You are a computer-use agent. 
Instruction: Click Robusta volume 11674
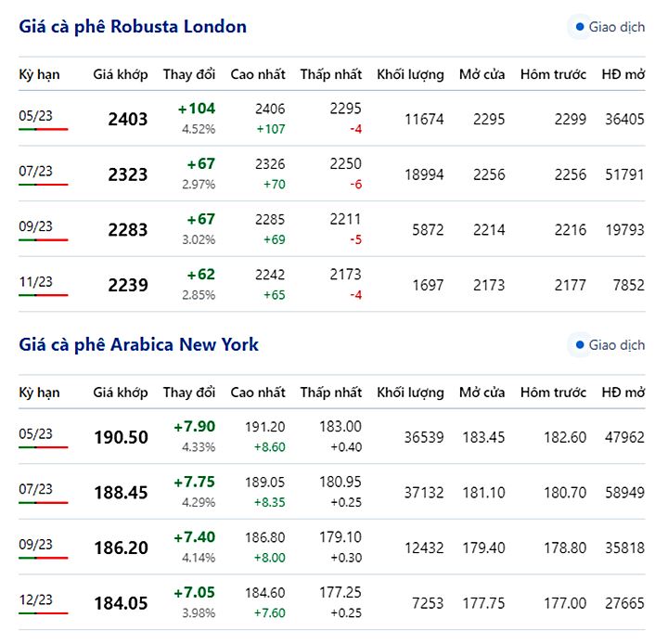point(424,119)
